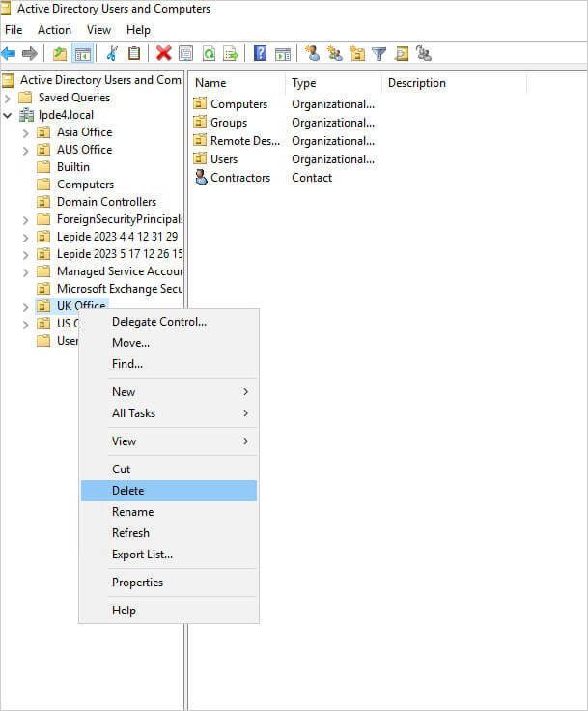
Task: Open the All Tasks submenu
Action: [169, 413]
